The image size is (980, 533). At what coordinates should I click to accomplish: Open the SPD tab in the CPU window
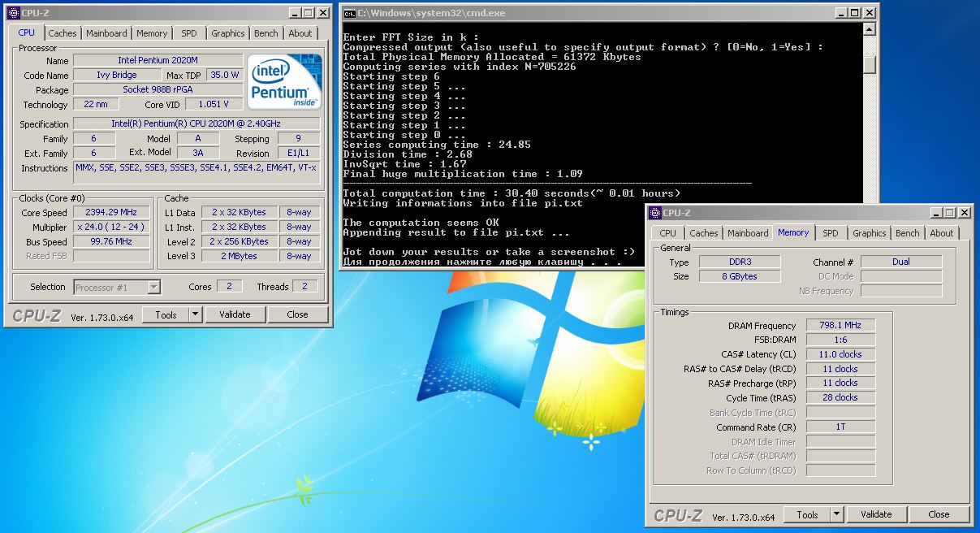coord(189,33)
